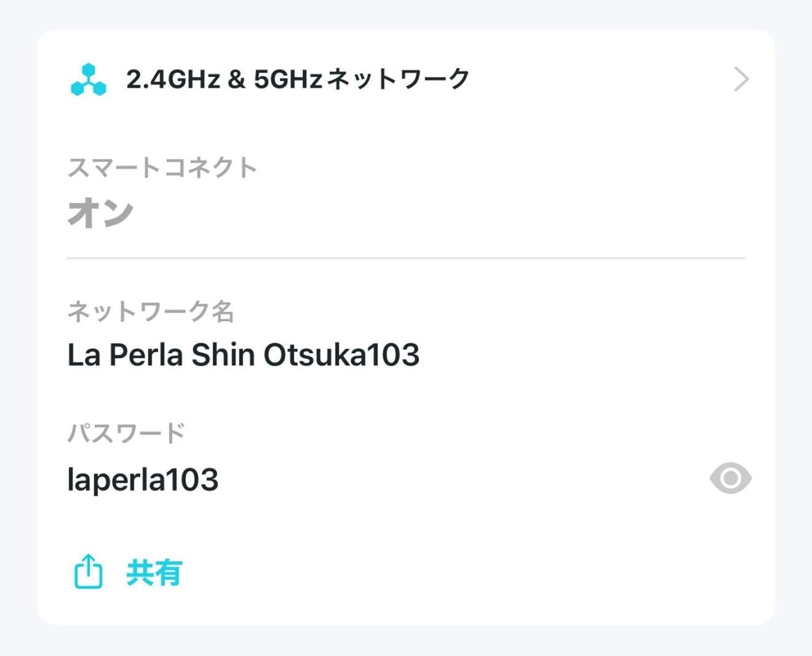Open network details with the right chevron
The height and width of the screenshot is (656, 812).
pos(741,79)
